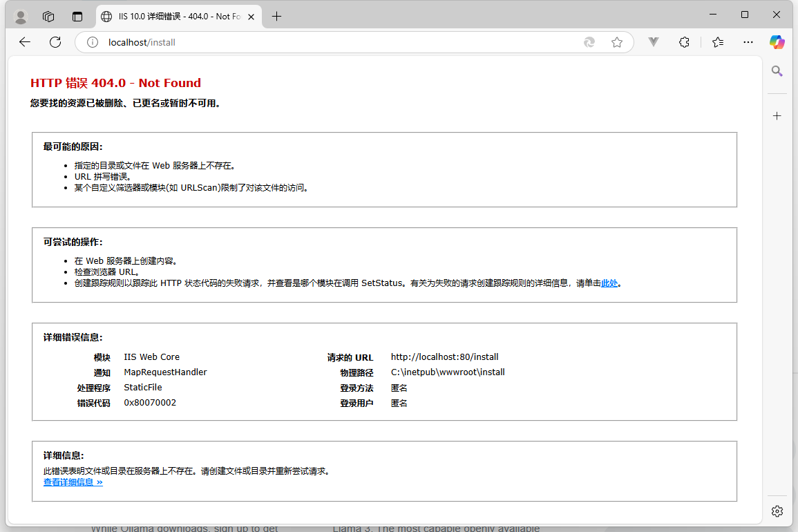Click the StaticFile handler value
Viewport: 798px width, 532px height.
point(143,388)
